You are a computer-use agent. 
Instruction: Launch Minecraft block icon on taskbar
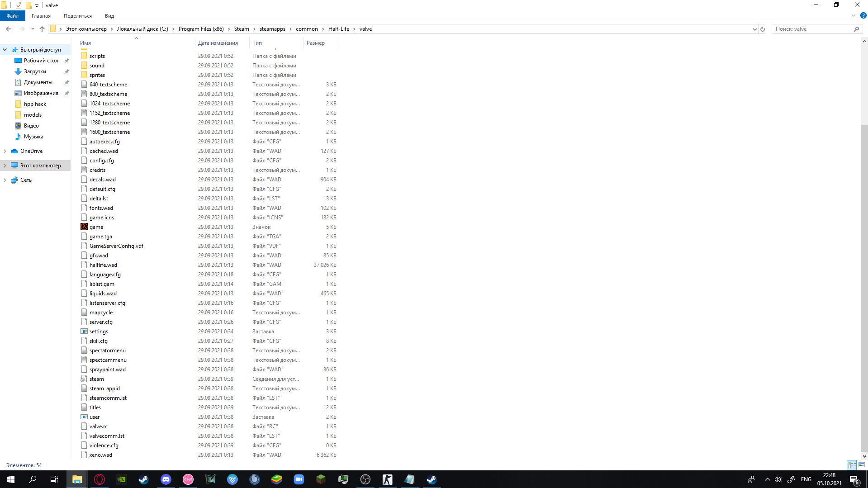tap(321, 479)
